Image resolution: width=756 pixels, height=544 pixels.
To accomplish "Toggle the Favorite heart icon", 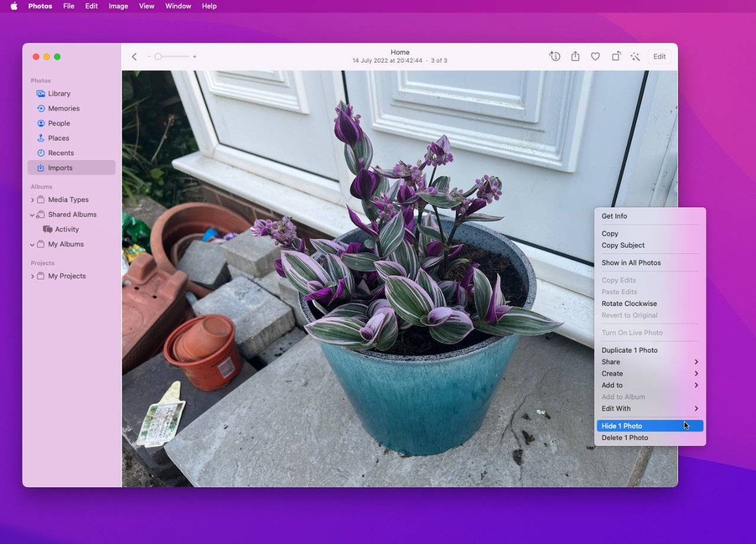I will tap(595, 56).
